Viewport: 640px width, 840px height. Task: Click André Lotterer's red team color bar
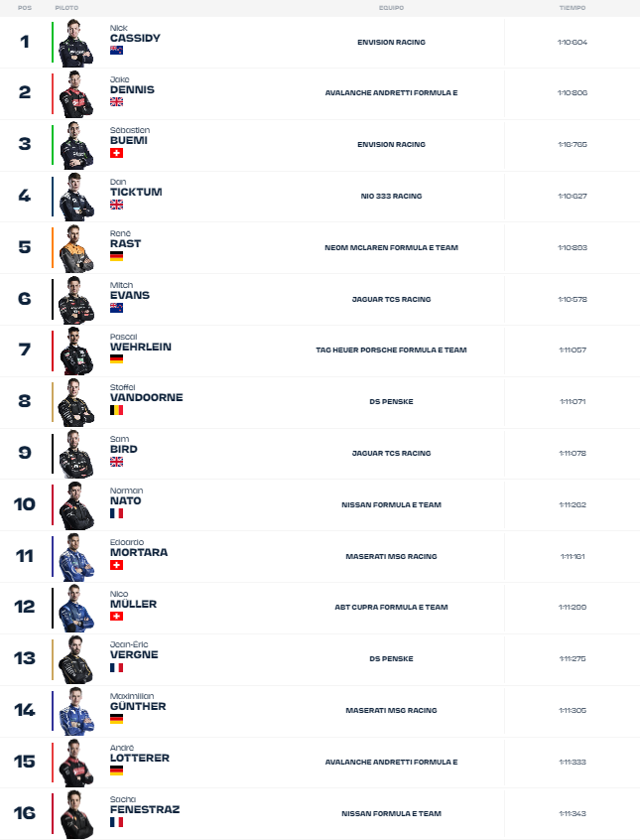(53, 762)
